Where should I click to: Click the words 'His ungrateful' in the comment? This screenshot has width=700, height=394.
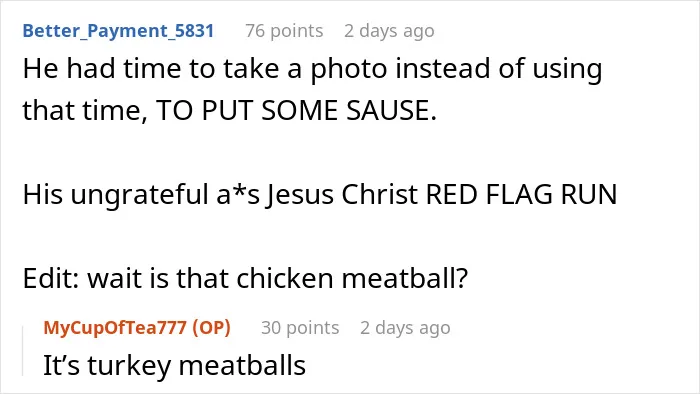(x=116, y=195)
